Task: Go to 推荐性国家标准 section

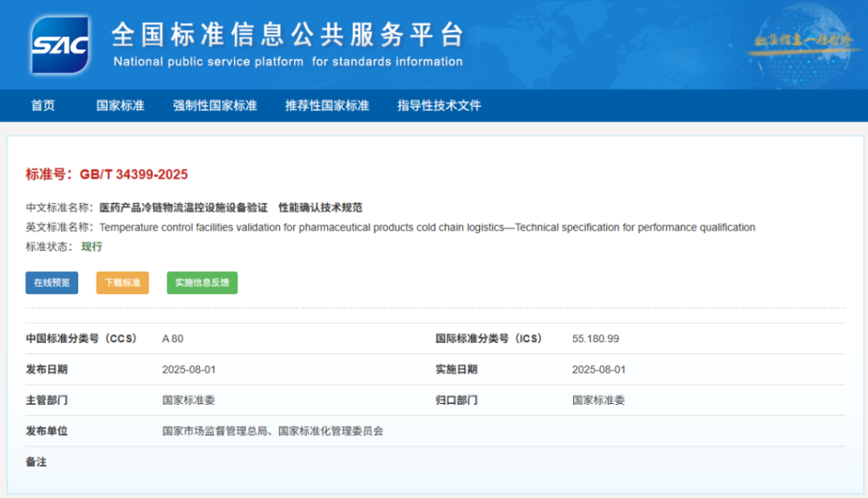Action: click(326, 106)
